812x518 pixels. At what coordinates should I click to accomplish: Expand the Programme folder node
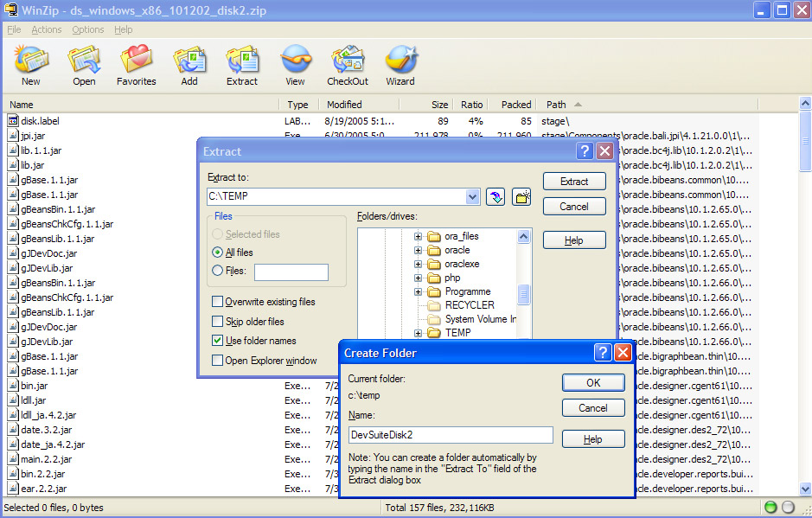click(x=418, y=291)
